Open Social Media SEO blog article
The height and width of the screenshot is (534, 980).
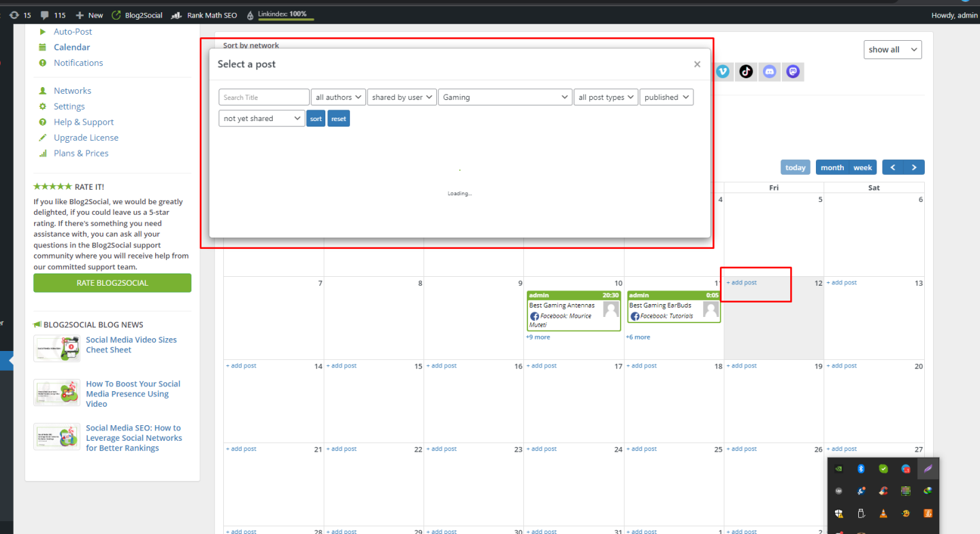(134, 438)
